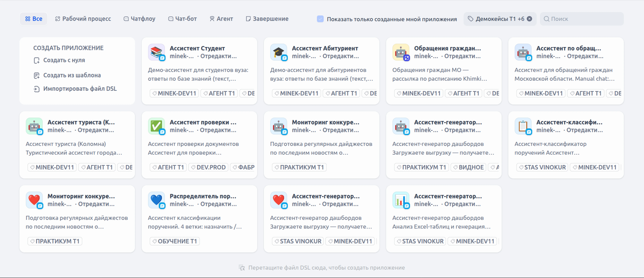Click the Импортировать файл DSL import icon
This screenshot has height=278, width=644.
pos(36,89)
